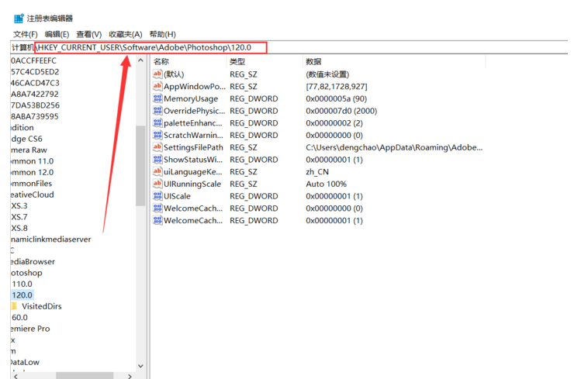Screen dimensions: 588x379
Task: Select the ScratchWarnin... DWORD icon
Action: [x=157, y=135]
